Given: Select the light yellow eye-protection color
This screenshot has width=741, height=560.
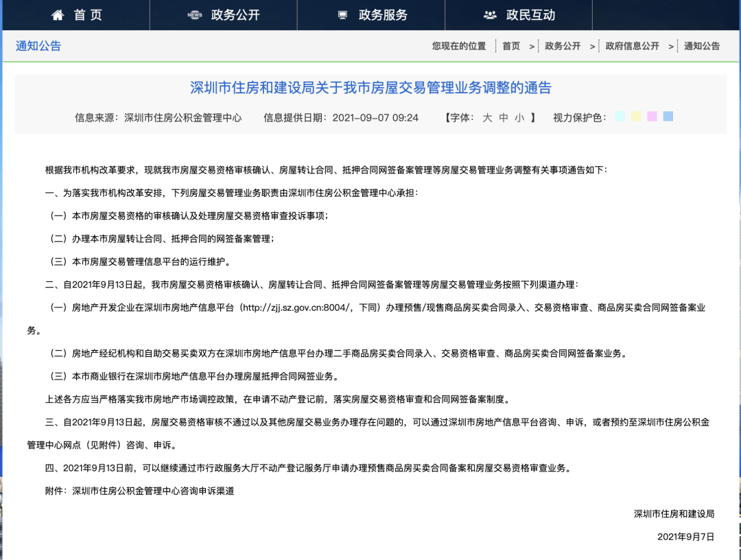Looking at the screenshot, I should pos(636,117).
